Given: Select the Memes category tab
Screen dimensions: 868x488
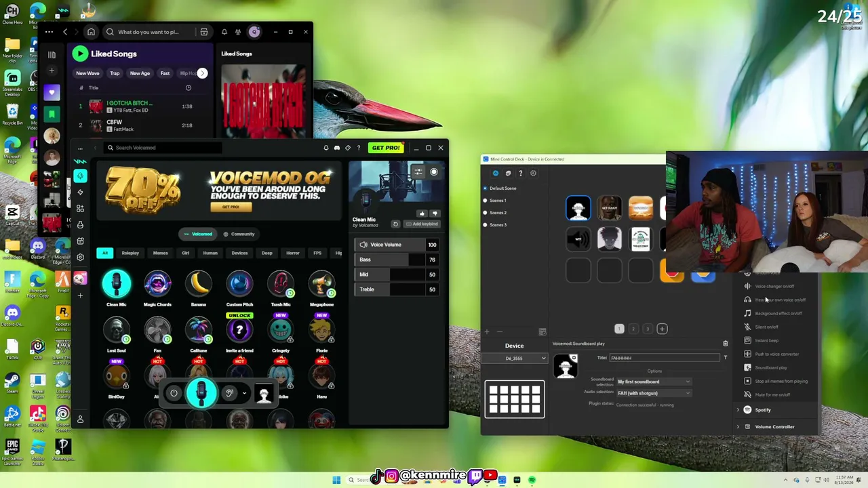Looking at the screenshot, I should click(x=160, y=253).
